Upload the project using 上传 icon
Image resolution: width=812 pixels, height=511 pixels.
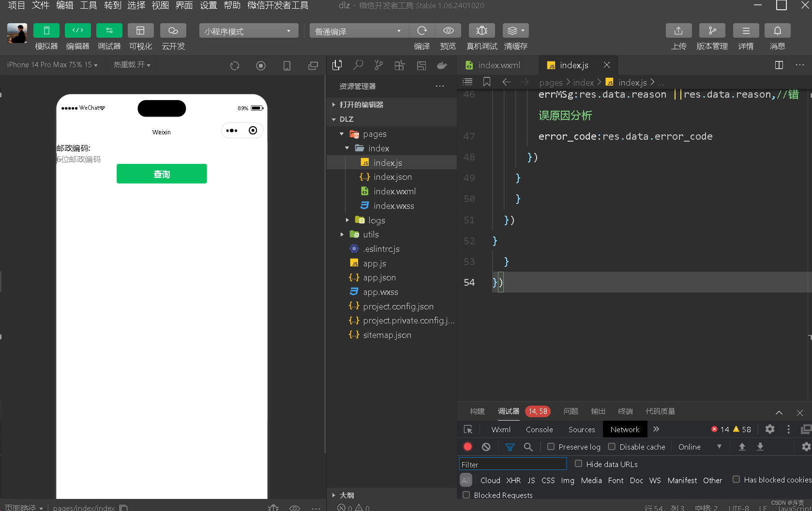coord(678,30)
